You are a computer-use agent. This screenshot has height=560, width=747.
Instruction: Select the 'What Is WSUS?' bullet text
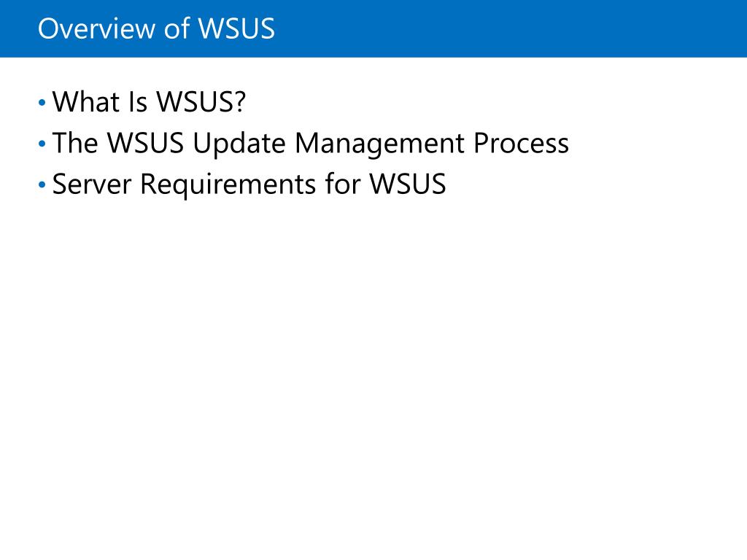(x=149, y=101)
